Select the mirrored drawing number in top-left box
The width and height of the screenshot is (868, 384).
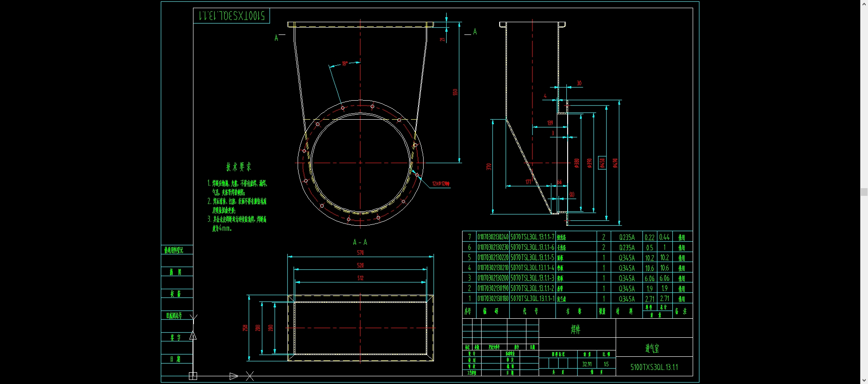pyautogui.click(x=231, y=16)
